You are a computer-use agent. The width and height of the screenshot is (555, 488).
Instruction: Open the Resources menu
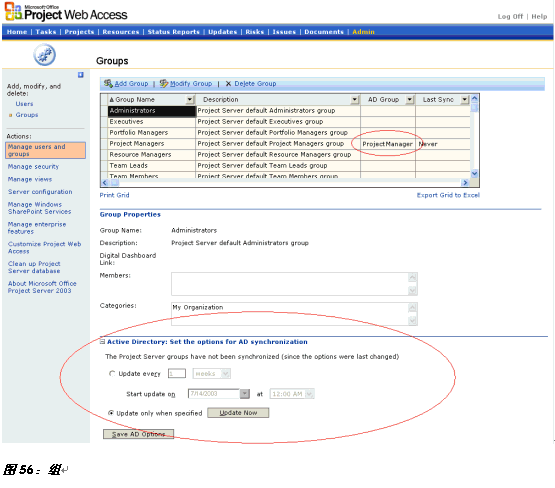(x=121, y=32)
